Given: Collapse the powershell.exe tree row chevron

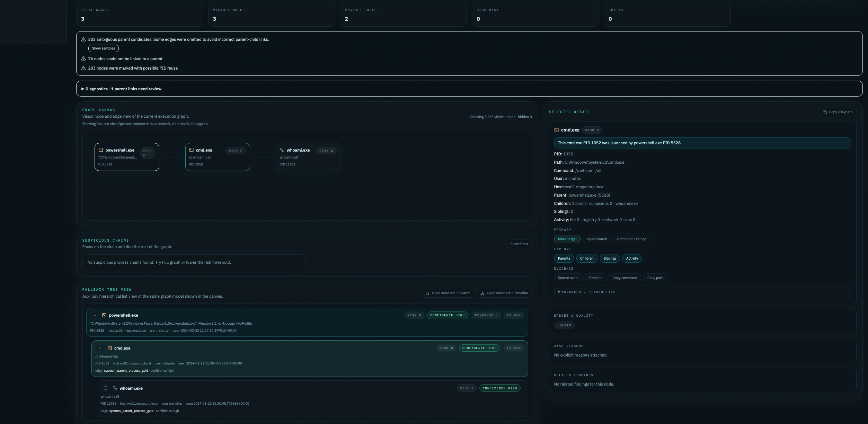Looking at the screenshot, I should click(x=95, y=315).
